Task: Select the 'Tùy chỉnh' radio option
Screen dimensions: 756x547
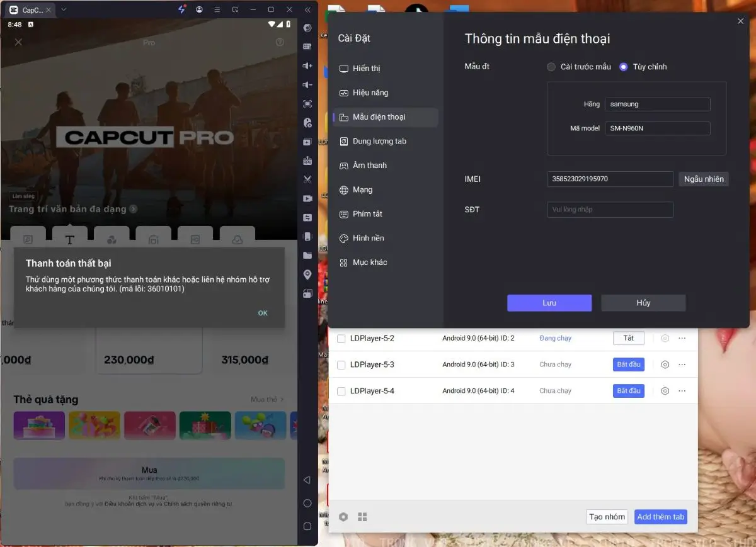Action: pos(624,67)
